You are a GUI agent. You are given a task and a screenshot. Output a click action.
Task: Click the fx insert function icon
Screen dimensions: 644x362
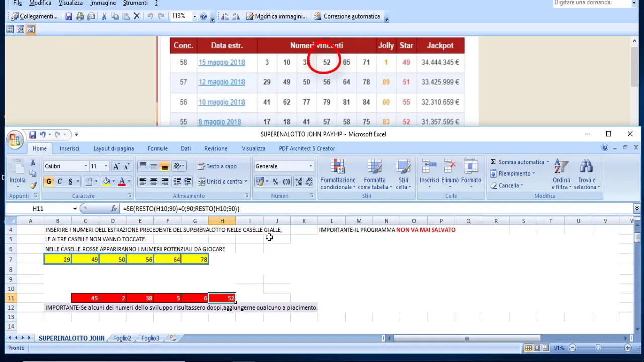[114, 209]
